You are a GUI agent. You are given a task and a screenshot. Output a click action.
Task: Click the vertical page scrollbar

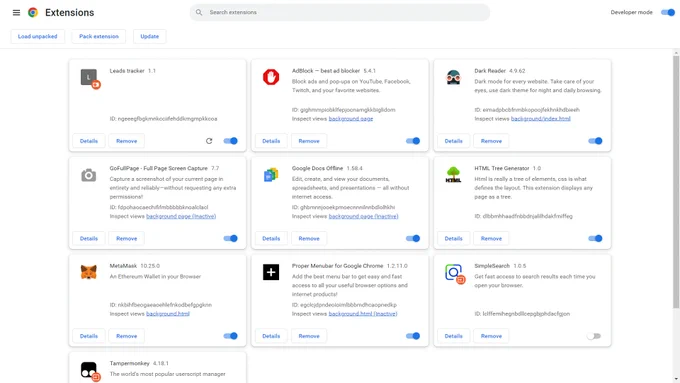pos(676,182)
